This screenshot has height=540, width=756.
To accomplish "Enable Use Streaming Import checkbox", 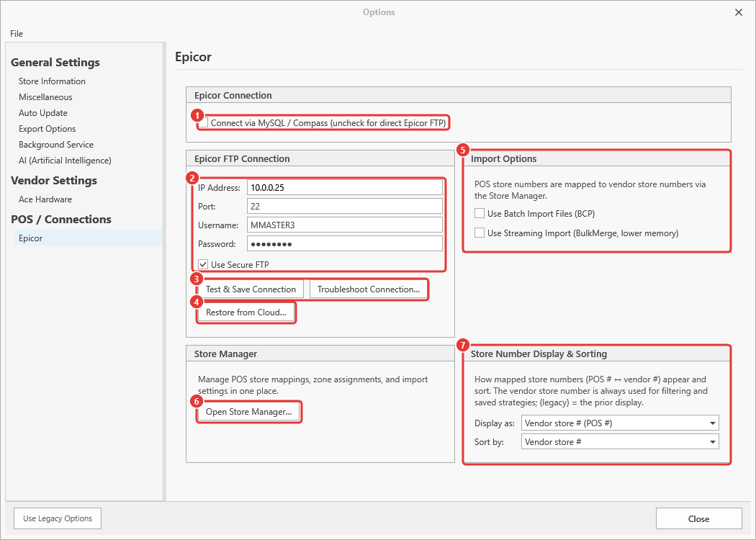I will pos(480,233).
